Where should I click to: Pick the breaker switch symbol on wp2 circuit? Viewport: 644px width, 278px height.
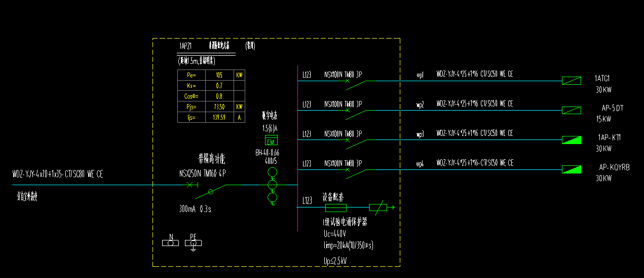356,114
